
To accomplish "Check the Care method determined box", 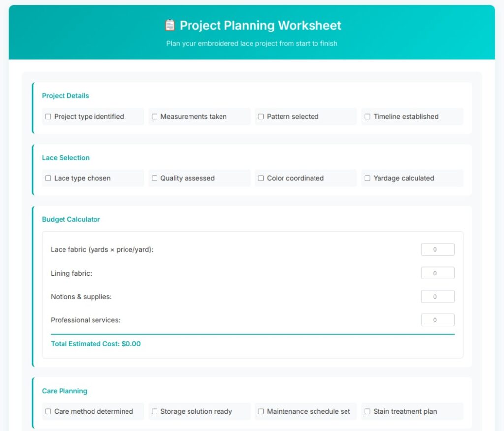I will (48, 411).
